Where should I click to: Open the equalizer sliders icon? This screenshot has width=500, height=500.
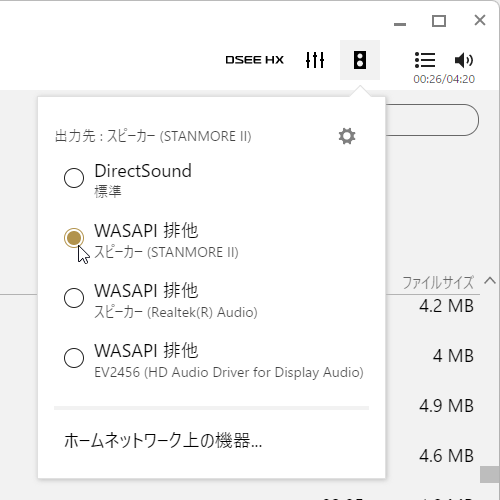tap(315, 60)
